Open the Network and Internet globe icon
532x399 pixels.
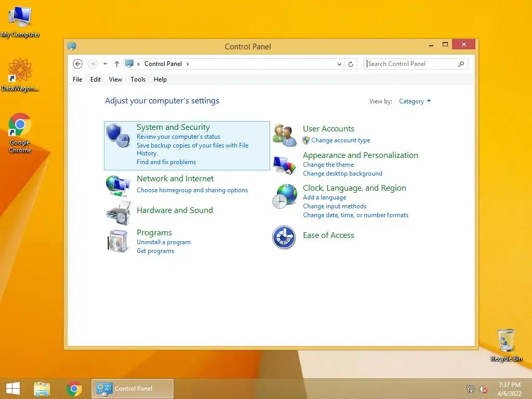[118, 186]
